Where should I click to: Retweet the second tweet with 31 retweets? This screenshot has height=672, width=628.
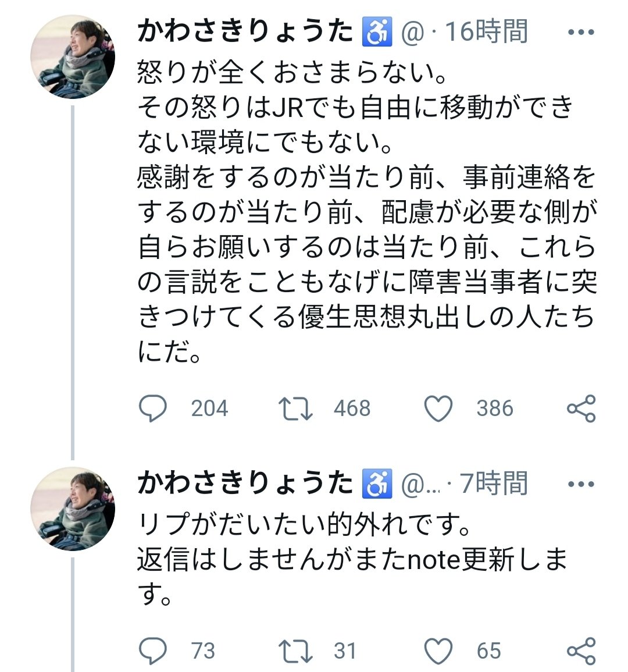(295, 650)
